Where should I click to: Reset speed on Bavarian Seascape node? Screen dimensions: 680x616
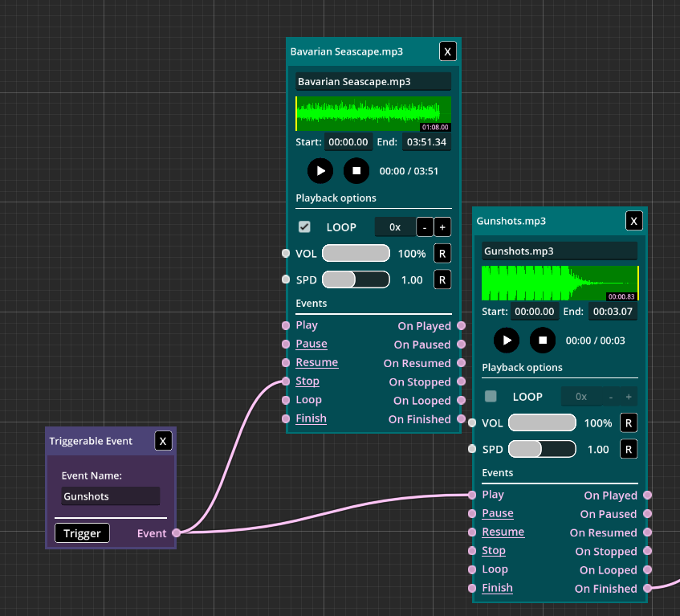(x=442, y=279)
